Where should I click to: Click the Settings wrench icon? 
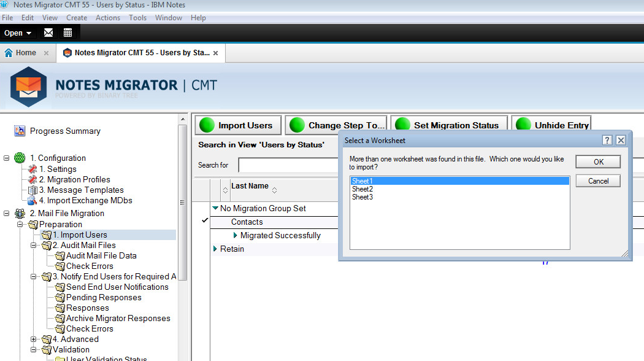[33, 169]
